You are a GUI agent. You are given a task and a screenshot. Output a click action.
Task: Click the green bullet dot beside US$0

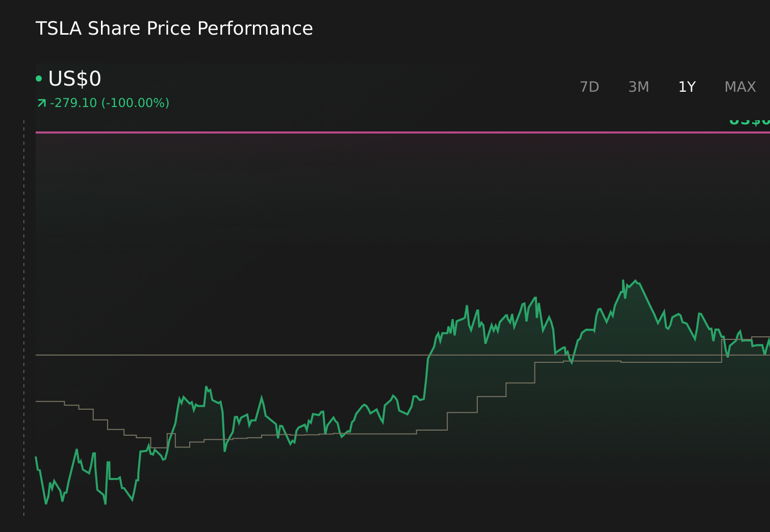pyautogui.click(x=39, y=78)
